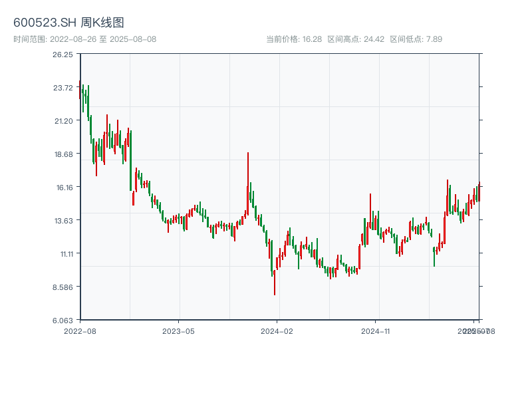The image size is (532, 399).
Task: Click the 2024-02 date on the x-axis
Action: (277, 331)
